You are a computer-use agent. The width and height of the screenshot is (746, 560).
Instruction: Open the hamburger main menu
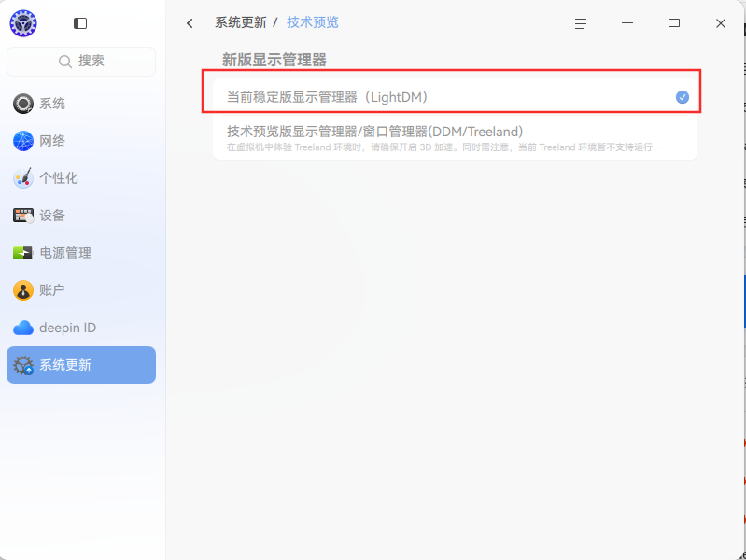pos(580,23)
